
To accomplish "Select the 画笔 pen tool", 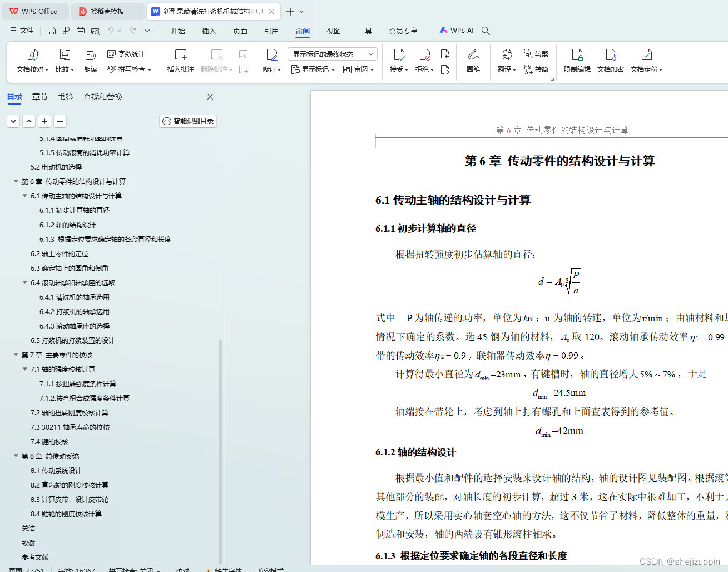I will [473, 61].
